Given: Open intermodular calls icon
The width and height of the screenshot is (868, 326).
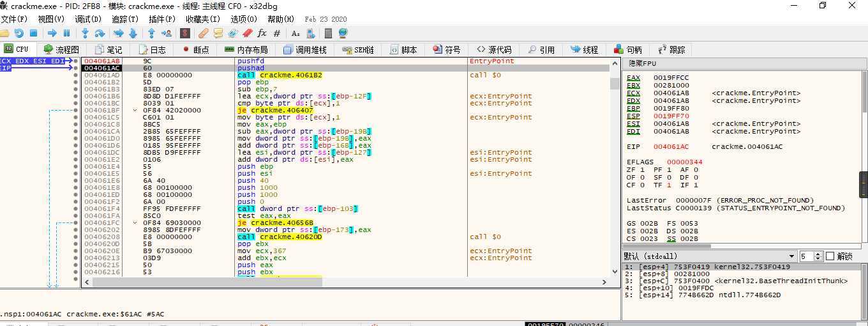Looking at the screenshot, I should click(310, 33).
